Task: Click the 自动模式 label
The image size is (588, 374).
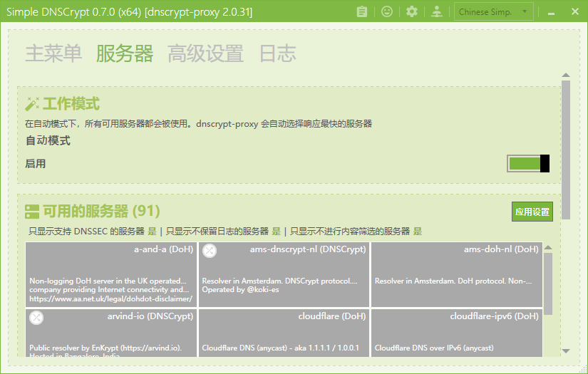Action: pyautogui.click(x=48, y=140)
